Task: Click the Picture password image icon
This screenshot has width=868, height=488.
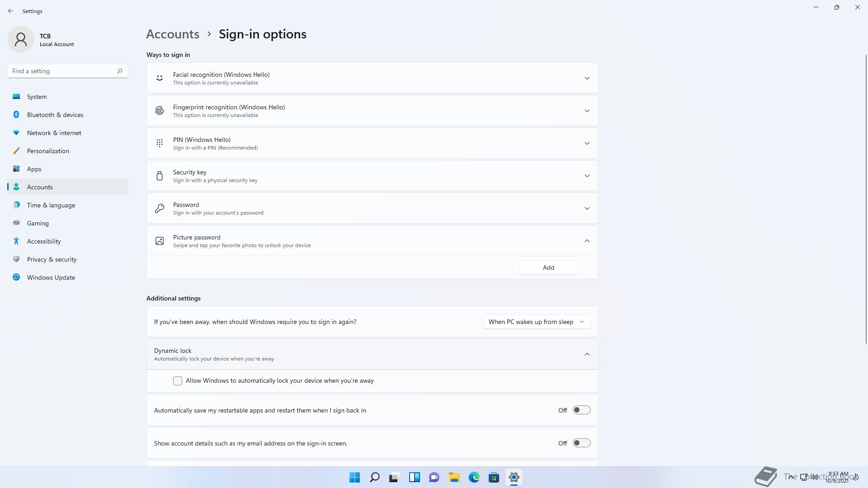Action: coord(160,241)
